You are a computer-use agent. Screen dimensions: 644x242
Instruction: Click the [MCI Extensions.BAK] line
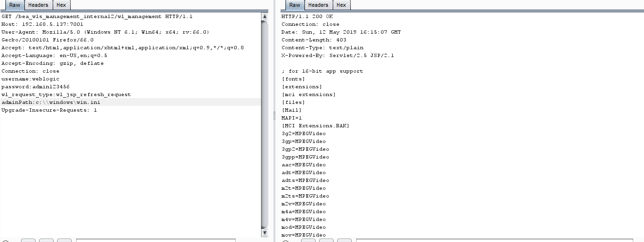[x=315, y=125]
